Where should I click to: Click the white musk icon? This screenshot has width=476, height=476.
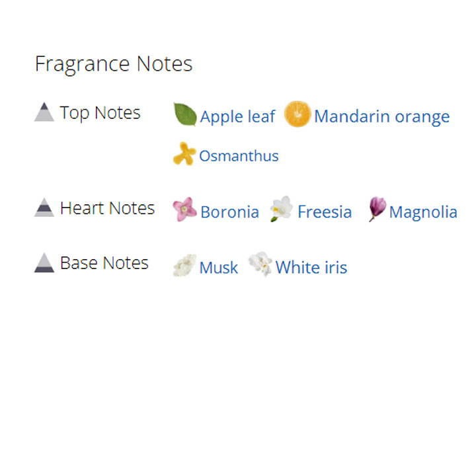[184, 265]
